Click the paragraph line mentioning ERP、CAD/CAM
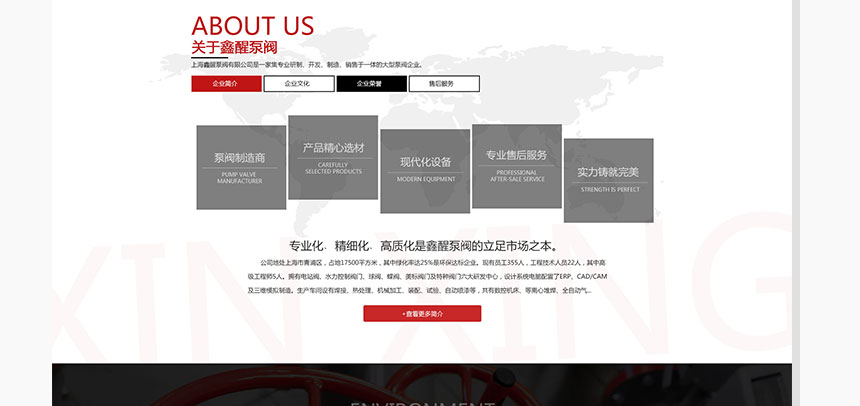The width and height of the screenshot is (860, 406). click(428, 277)
